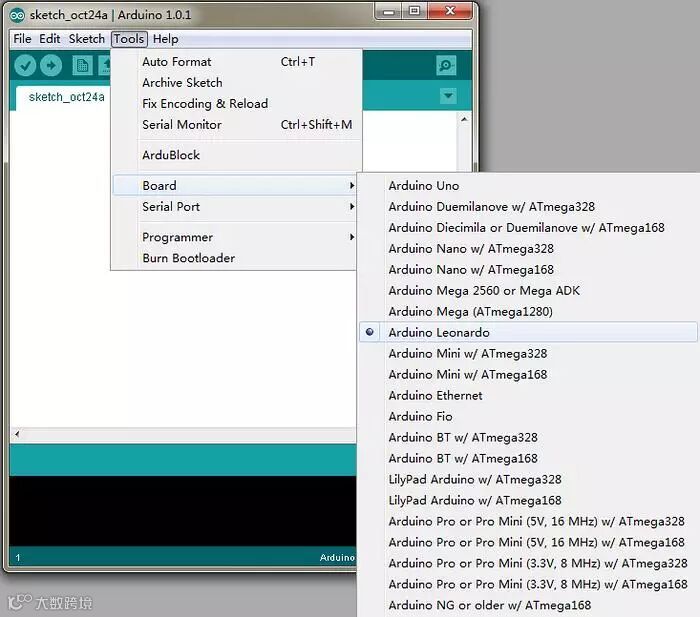Viewport: 700px width, 617px height.
Task: Choose Arduino Mega (ATmega1280)
Action: tap(528, 311)
